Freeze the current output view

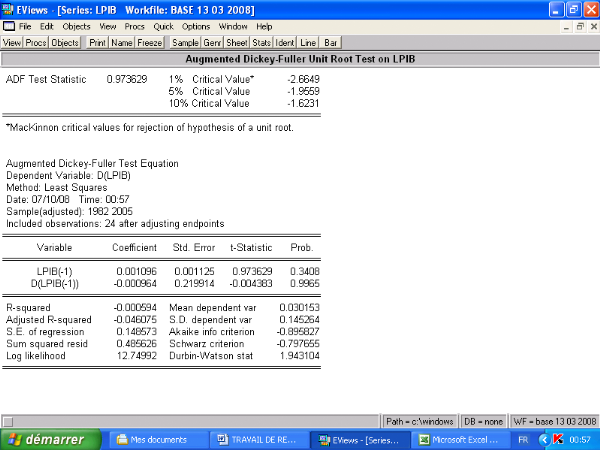click(x=150, y=42)
